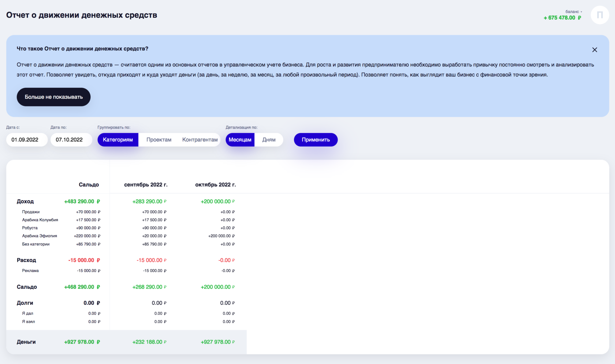The width and height of the screenshot is (615, 364).
Task: Click banner heading «Что такое Отчет о движении денежных средств?»
Action: click(82, 49)
